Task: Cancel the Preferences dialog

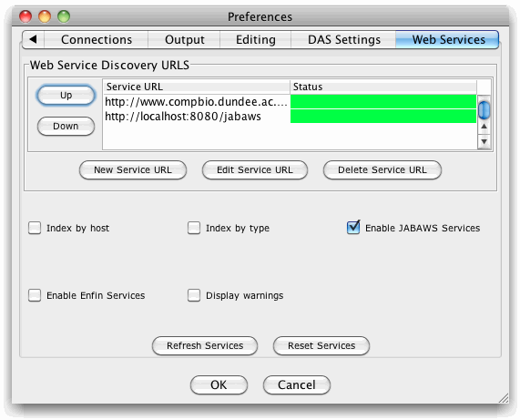Action: tap(297, 384)
